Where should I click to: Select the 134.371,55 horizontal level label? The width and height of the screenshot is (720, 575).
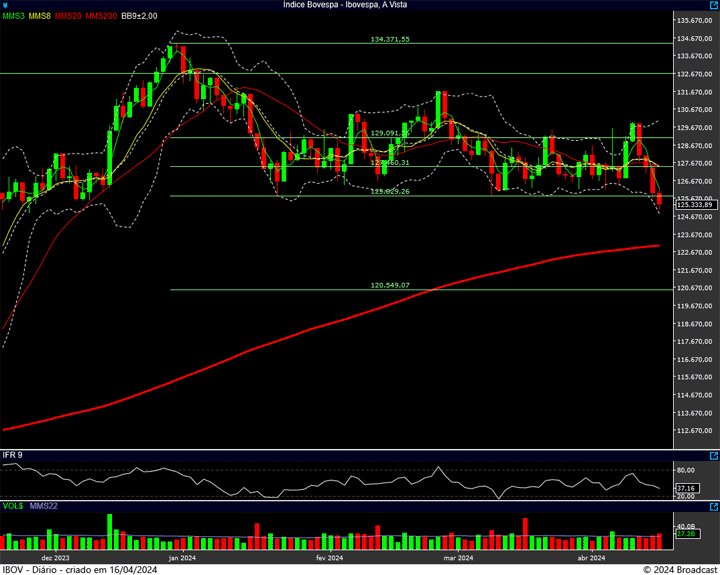[x=390, y=39]
